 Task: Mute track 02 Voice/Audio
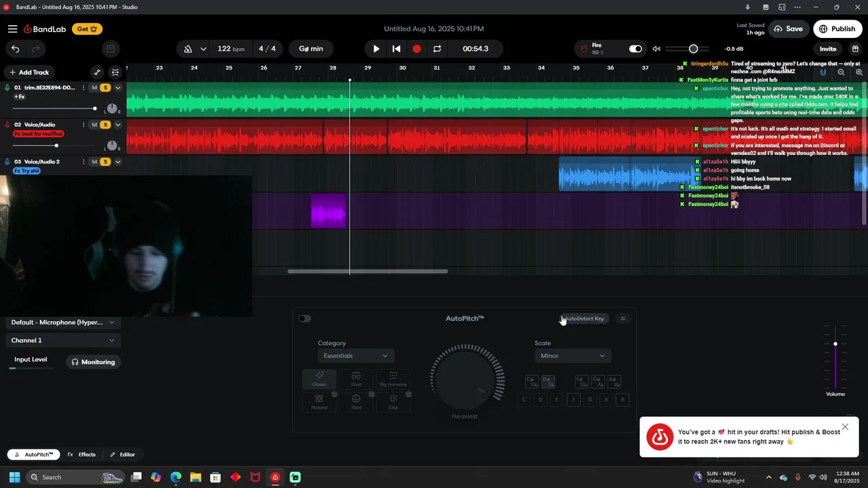95,125
